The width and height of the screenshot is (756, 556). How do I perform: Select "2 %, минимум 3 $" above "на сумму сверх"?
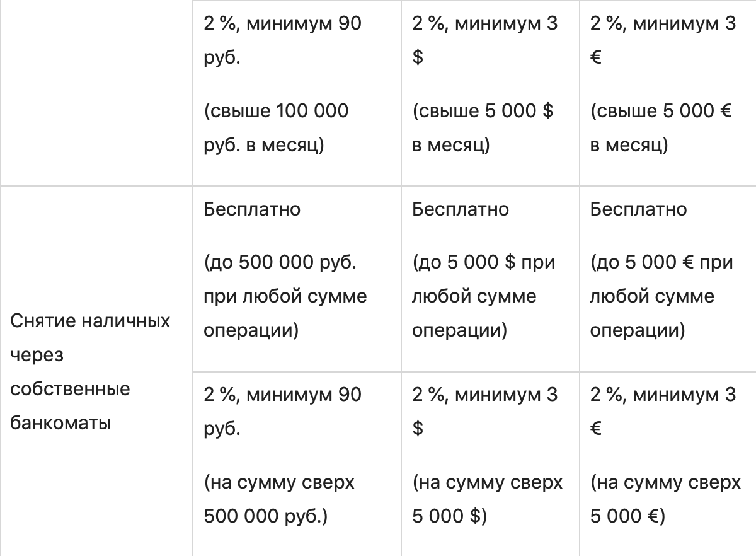coord(484,411)
